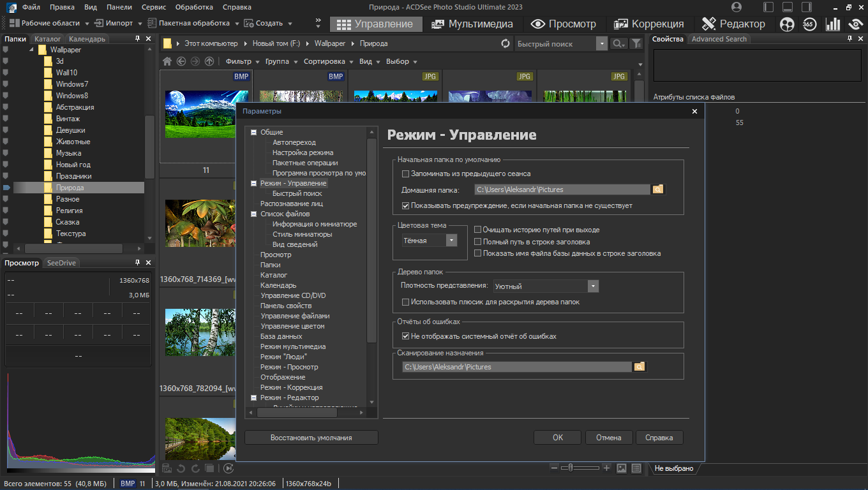
Task: Browse for the scan destination folder icon
Action: [640, 367]
